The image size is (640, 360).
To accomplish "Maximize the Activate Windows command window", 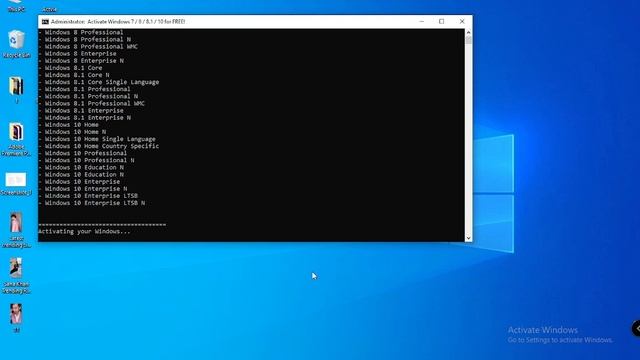I will [441, 22].
